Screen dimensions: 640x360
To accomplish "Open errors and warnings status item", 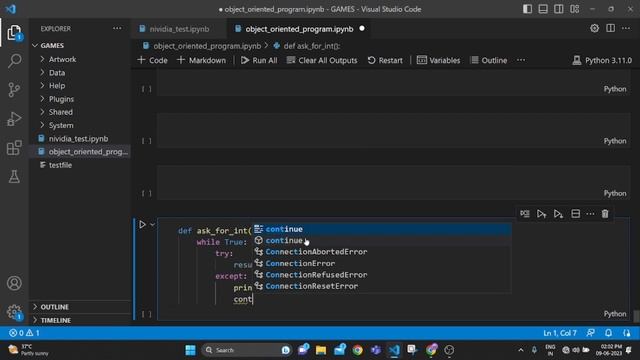I will click(x=24, y=333).
